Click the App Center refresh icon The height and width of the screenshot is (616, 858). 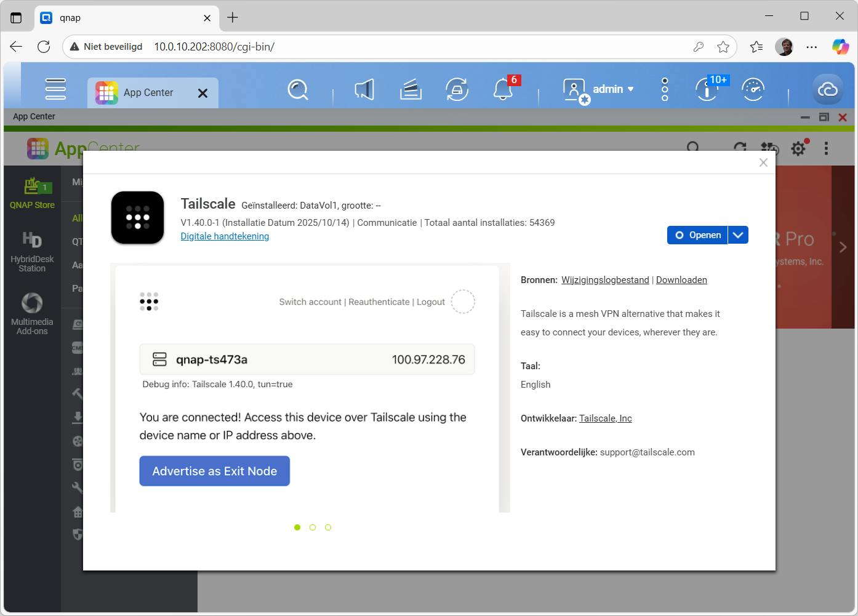tap(740, 148)
